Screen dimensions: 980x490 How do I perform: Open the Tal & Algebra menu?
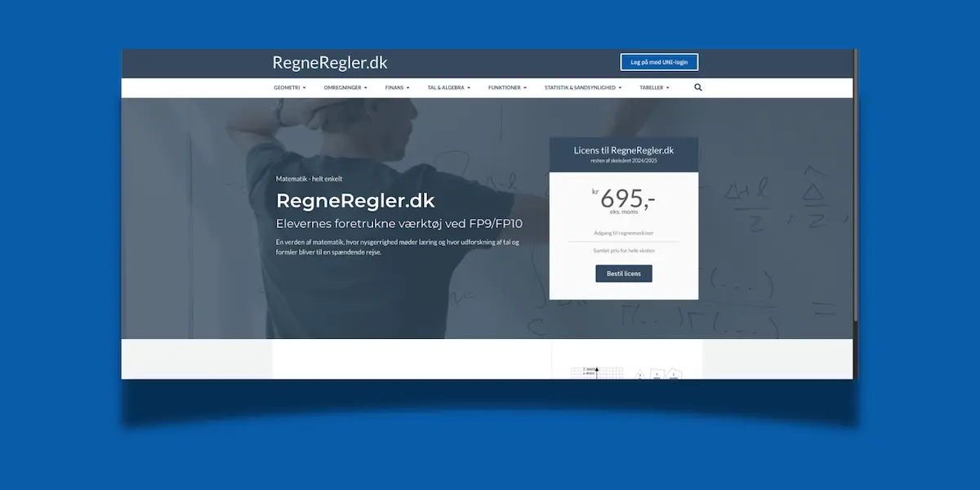pos(448,87)
